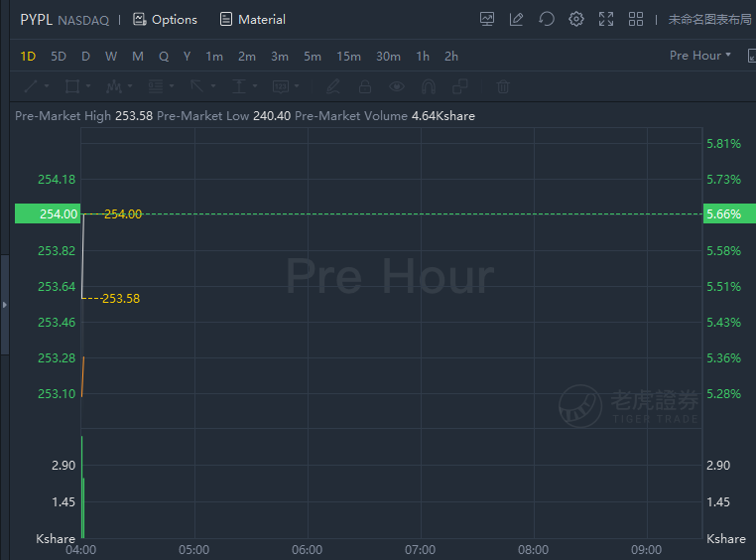Image resolution: width=756 pixels, height=560 pixels.
Task: Select the 2h interval
Action: 451,57
